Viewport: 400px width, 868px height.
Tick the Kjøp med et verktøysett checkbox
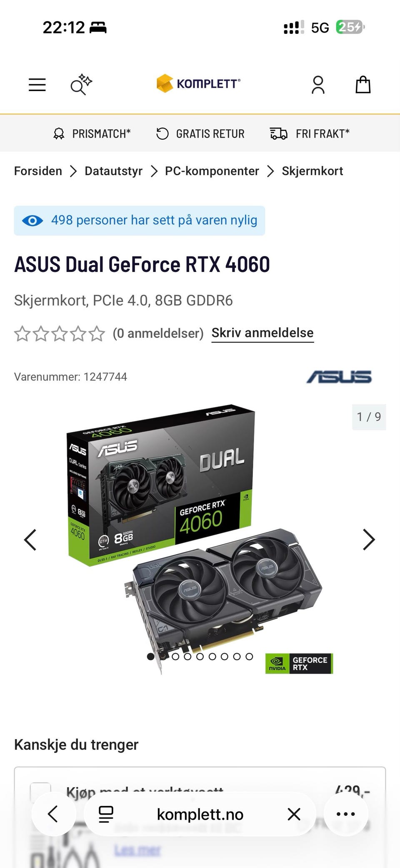pyautogui.click(x=40, y=793)
